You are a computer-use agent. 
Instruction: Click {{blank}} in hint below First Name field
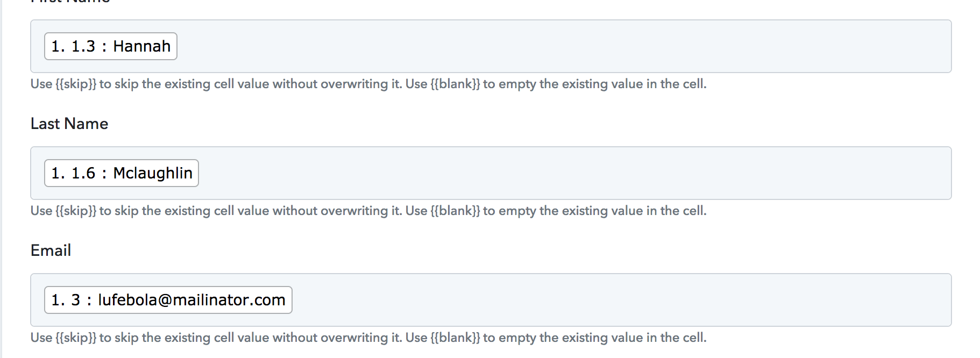click(455, 84)
